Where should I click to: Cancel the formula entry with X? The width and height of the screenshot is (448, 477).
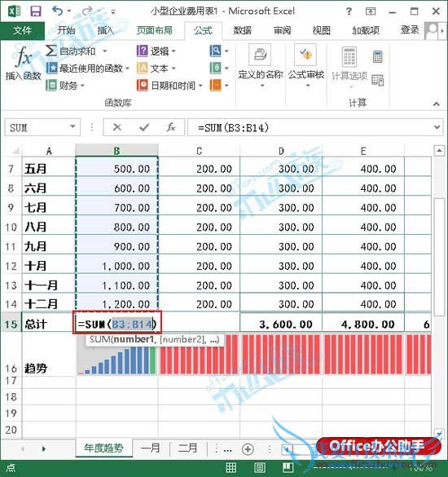click(117, 127)
